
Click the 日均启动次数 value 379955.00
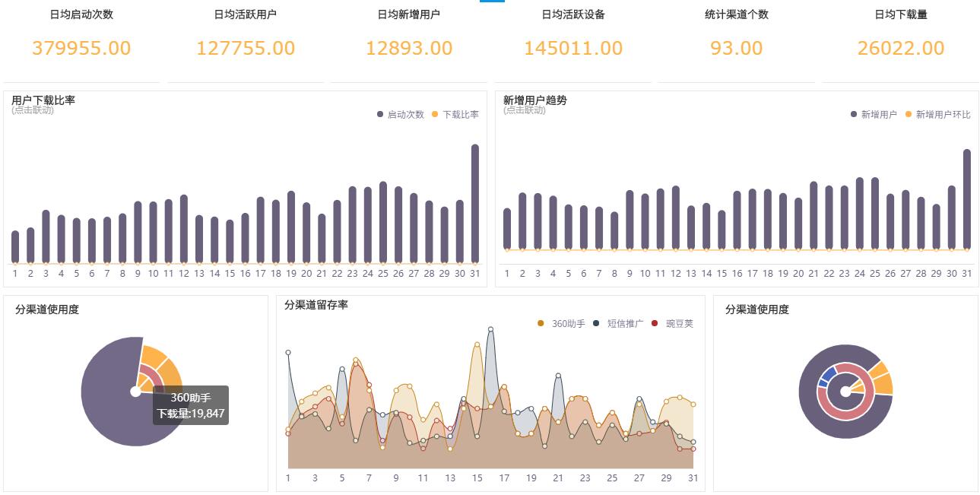coord(81,48)
